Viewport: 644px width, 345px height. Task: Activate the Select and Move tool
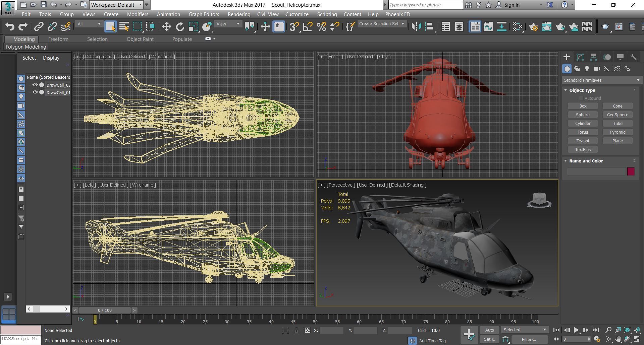point(166,27)
